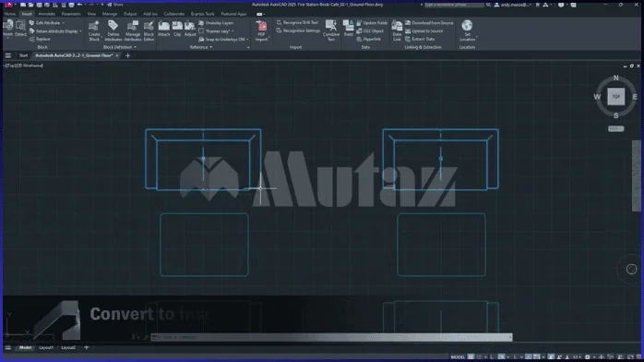This screenshot has width=644, height=362.
Task: Click Download from Source
Action: (x=429, y=23)
